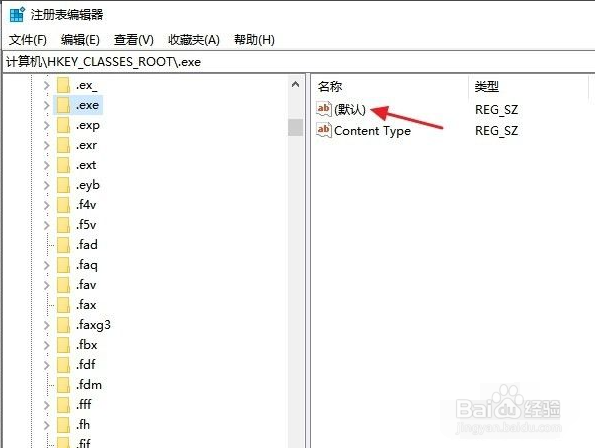Click the .fbx folder icon

pyautogui.click(x=63, y=345)
